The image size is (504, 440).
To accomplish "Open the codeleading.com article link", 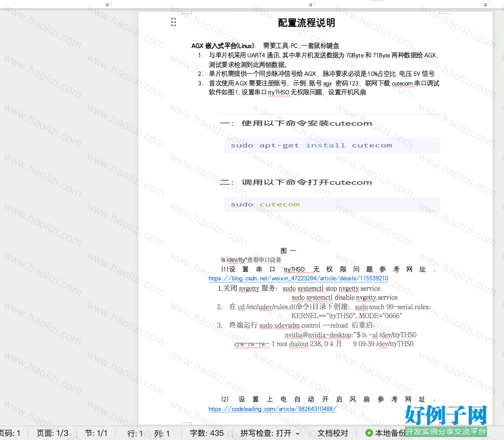I will [272, 409].
